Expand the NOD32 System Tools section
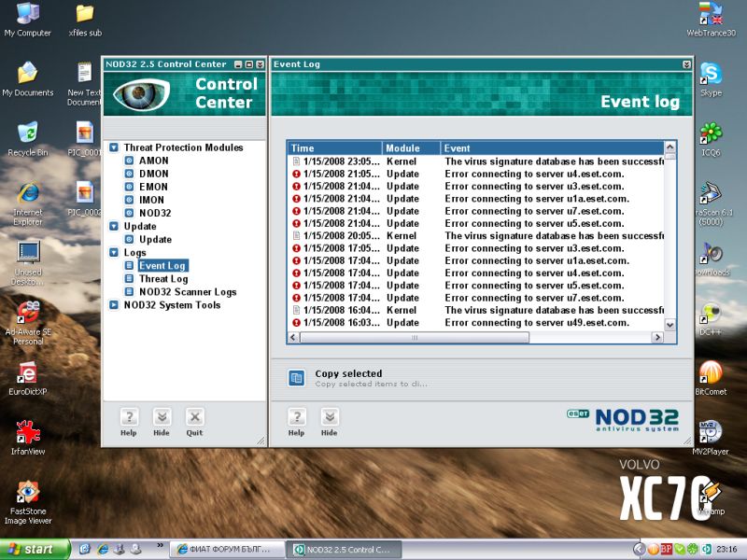Viewport: 747px width, 560px height. click(114, 304)
